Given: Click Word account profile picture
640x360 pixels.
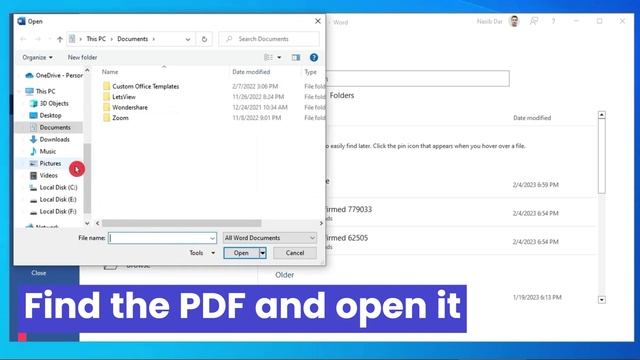Looking at the screenshot, I should coord(514,21).
